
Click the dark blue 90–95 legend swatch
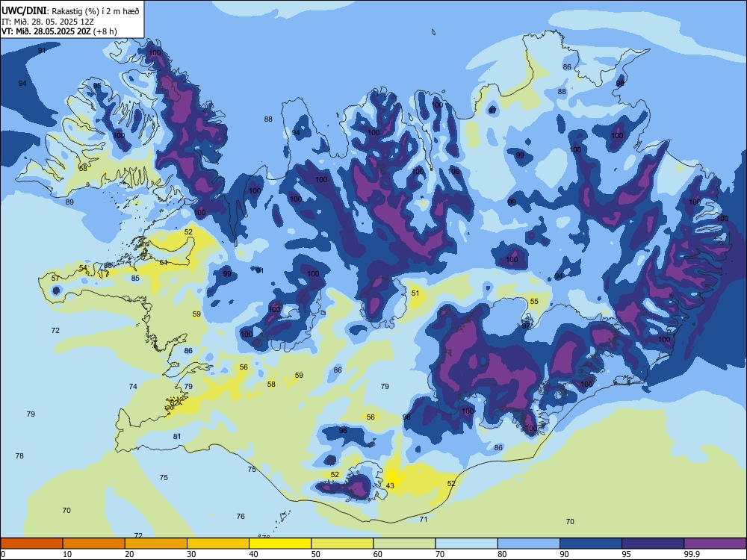coord(591,544)
